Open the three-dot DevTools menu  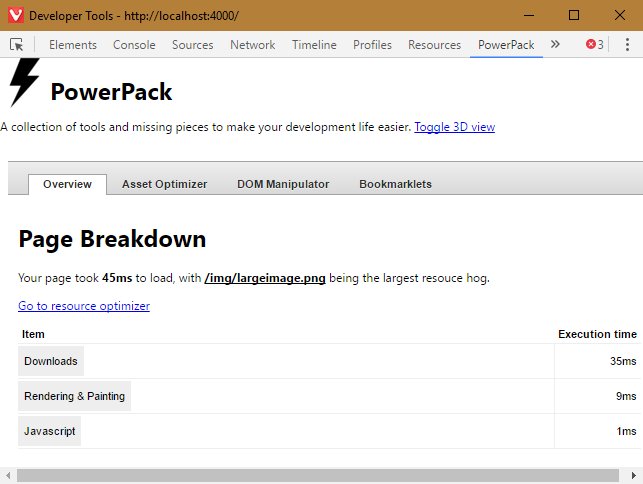click(x=627, y=44)
